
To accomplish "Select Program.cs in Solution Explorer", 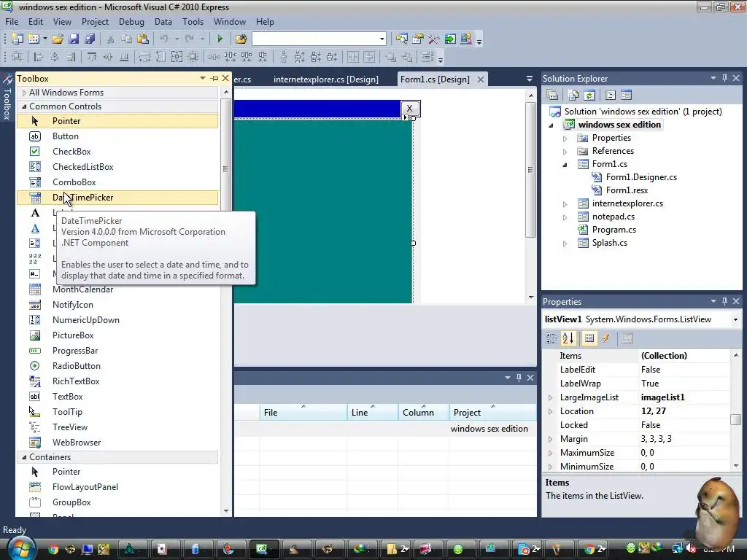I will pos(614,230).
